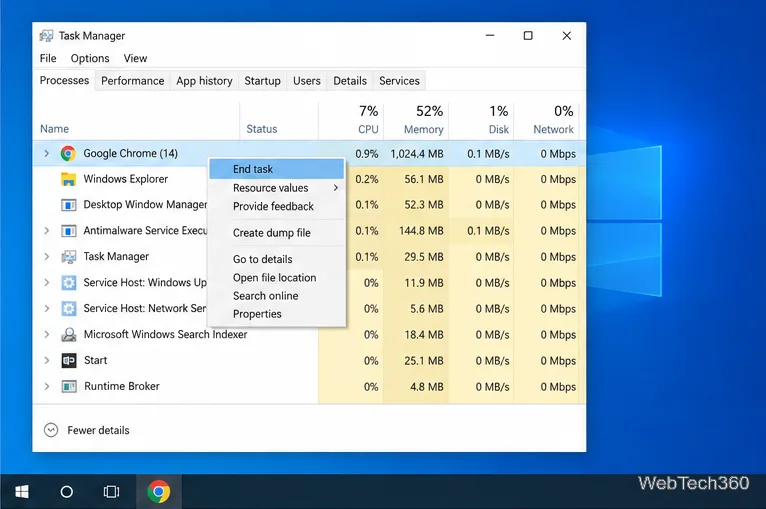Expand the Runtime Broker group
This screenshot has width=766, height=509.
click(x=46, y=386)
